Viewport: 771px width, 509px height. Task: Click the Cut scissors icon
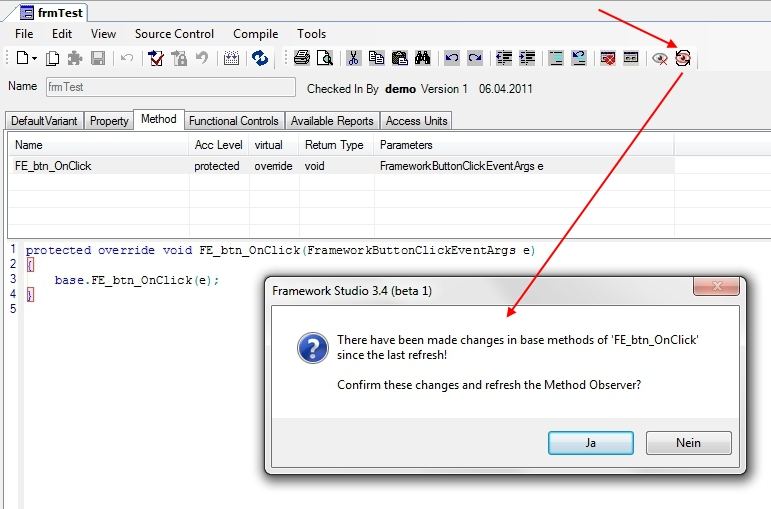[x=353, y=58]
